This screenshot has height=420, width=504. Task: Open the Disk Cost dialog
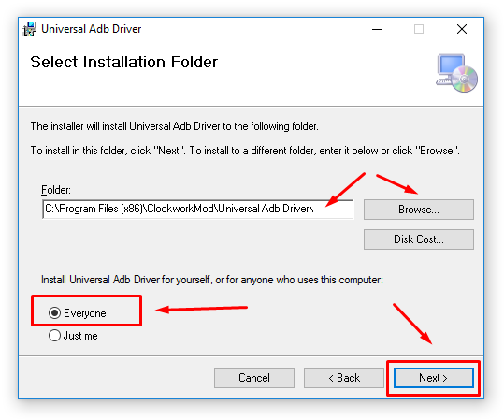click(x=419, y=239)
